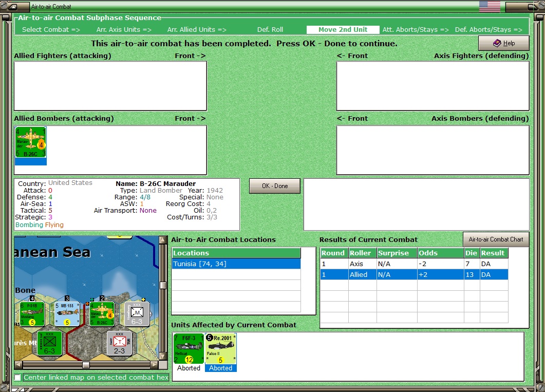The width and height of the screenshot is (545, 392).
Task: Click the aborted Re.2001 Falco II counter
Action: coord(221,348)
